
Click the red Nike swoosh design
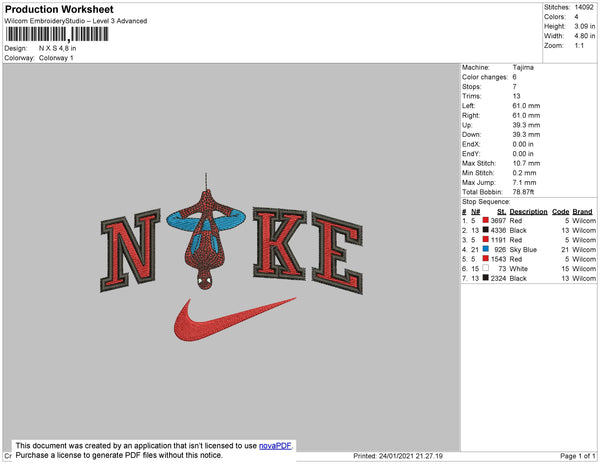coord(234,320)
